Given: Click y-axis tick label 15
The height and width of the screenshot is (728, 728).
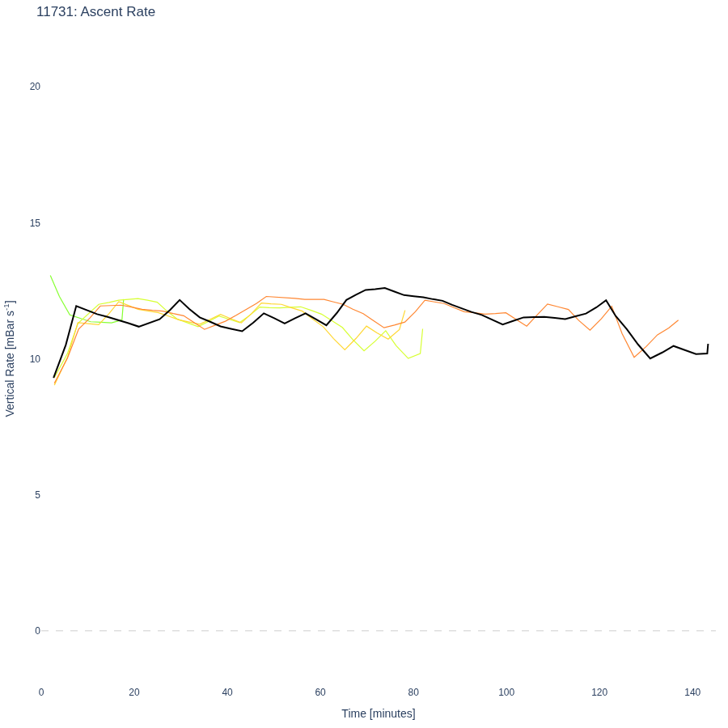Looking at the screenshot, I should [x=35, y=223].
